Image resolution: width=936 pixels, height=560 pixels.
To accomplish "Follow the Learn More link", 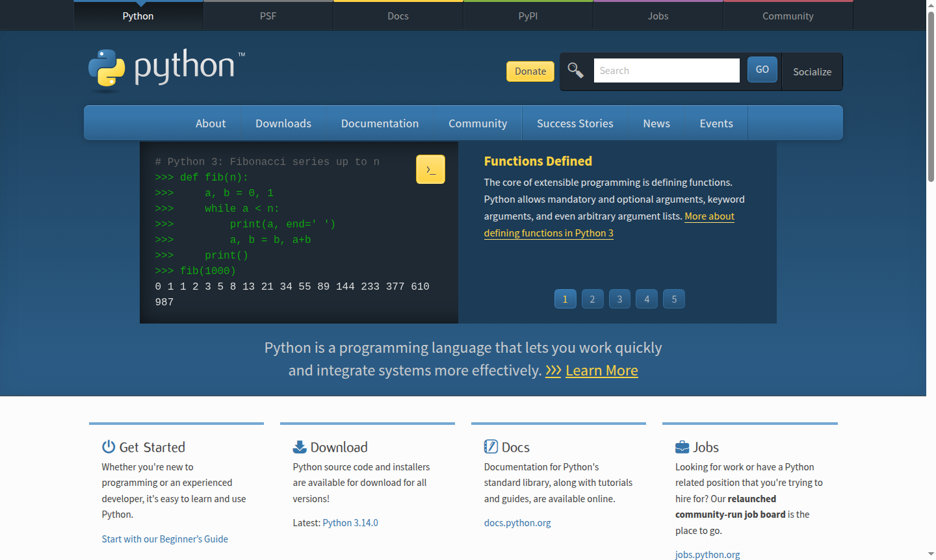I will (x=601, y=370).
